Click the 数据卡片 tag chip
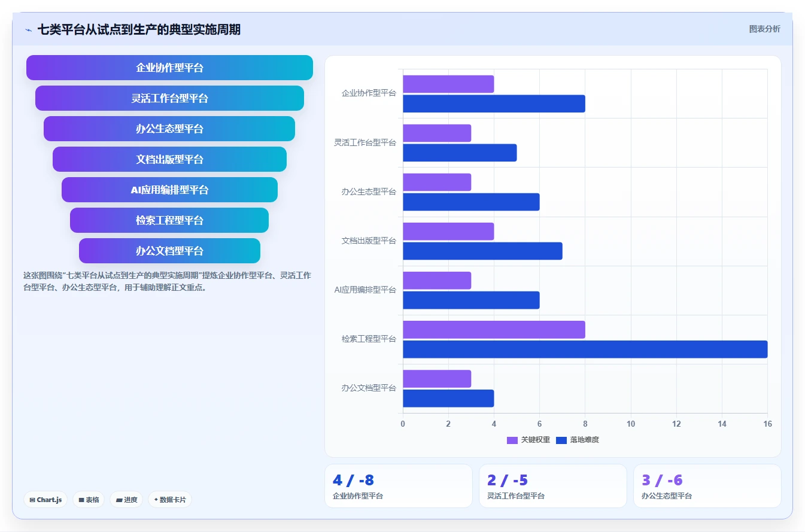The width and height of the screenshot is (805, 532). point(170,500)
